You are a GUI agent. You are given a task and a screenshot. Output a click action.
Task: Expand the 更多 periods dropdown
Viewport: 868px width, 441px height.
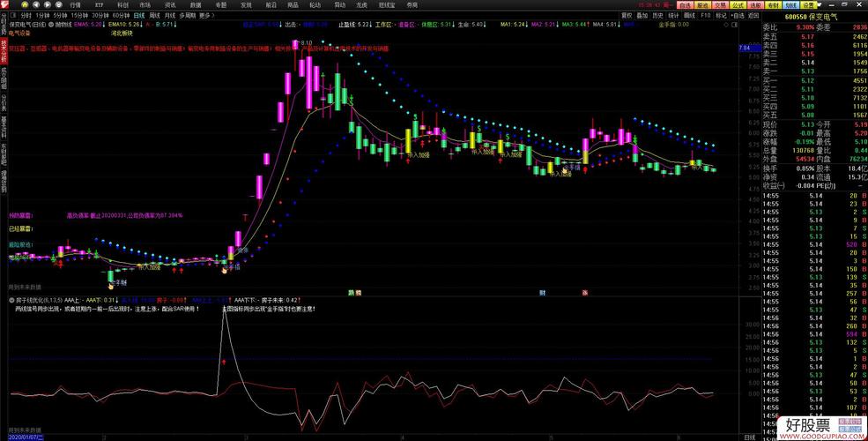pos(206,16)
